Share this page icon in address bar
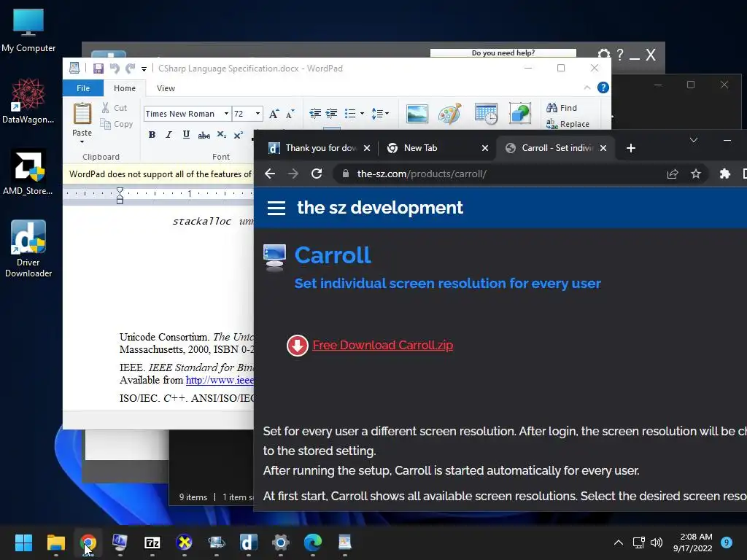 coord(672,174)
